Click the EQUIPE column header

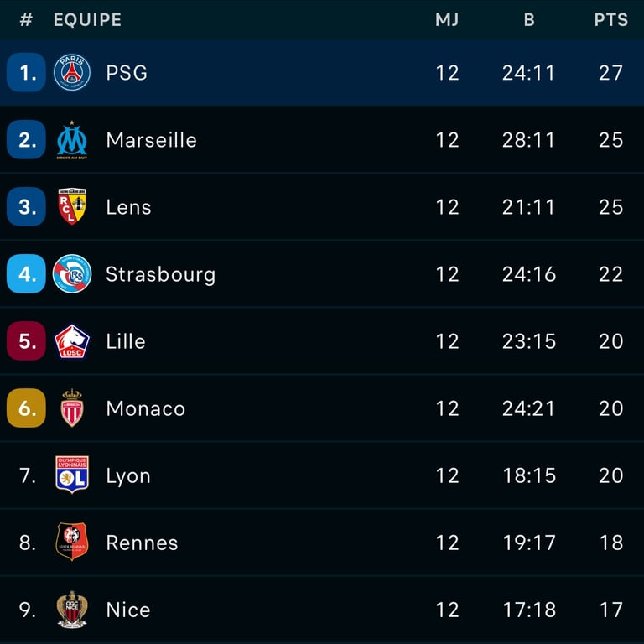(87, 20)
